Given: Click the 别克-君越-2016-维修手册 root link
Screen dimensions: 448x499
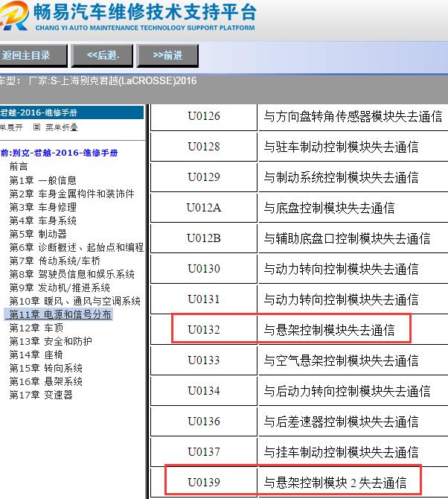Looking at the screenshot, I should click(x=59, y=153).
